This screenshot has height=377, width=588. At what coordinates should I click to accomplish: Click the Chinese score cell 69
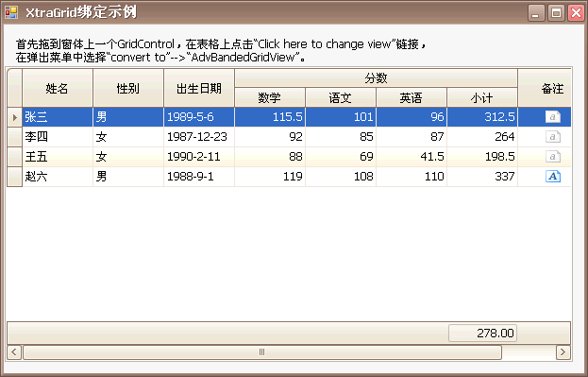(x=341, y=157)
